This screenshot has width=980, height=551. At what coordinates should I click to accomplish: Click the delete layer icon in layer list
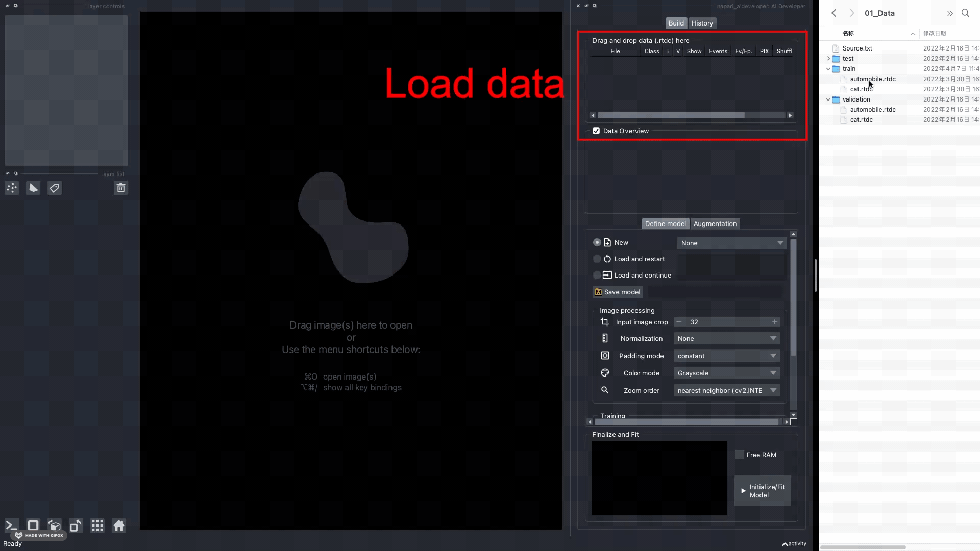(120, 188)
